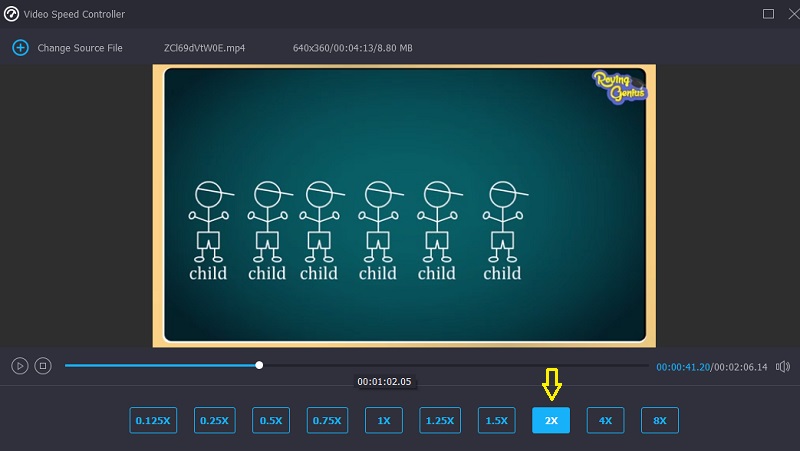Click the Video Speed Controller app icon

pyautogui.click(x=12, y=14)
